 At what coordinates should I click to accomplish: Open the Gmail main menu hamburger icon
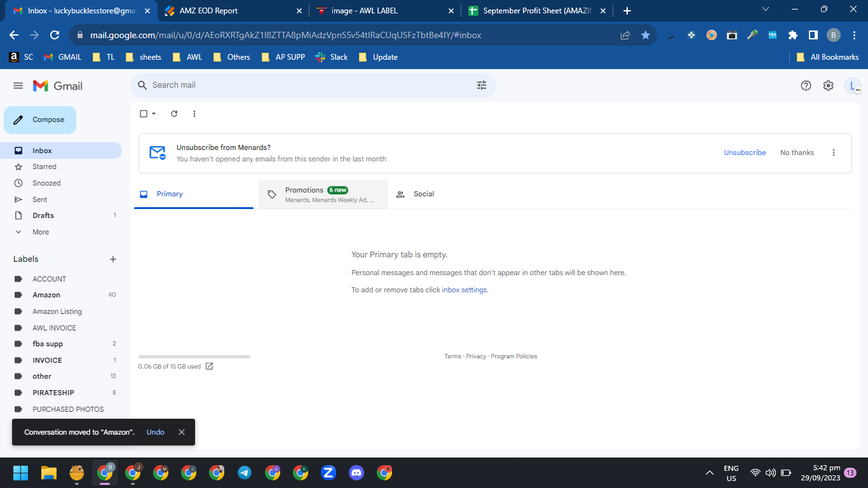[x=18, y=86]
